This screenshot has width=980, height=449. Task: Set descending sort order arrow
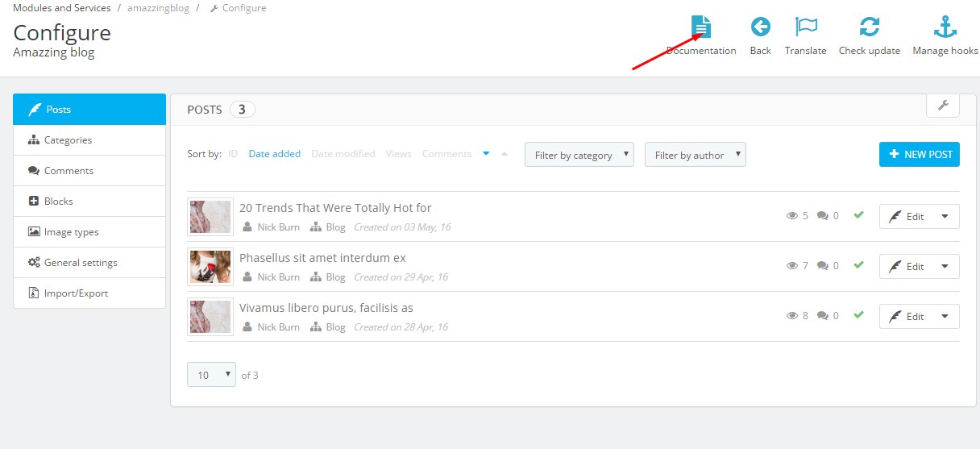486,153
